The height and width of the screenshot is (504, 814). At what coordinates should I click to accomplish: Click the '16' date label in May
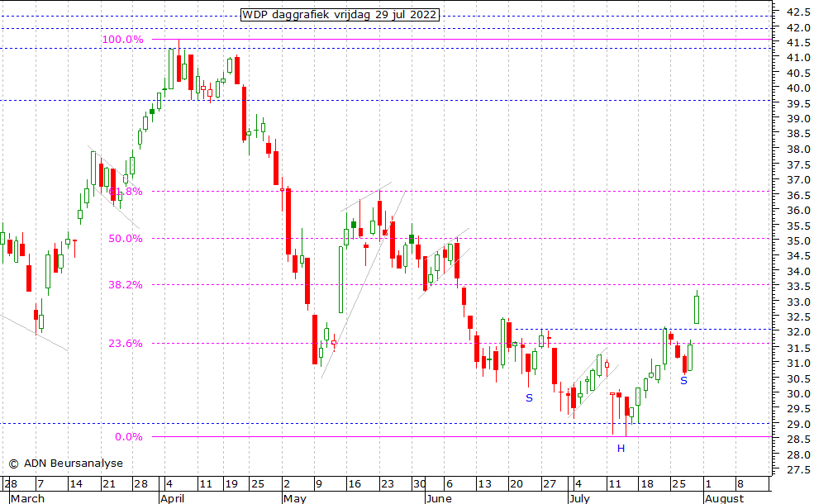coord(354,484)
